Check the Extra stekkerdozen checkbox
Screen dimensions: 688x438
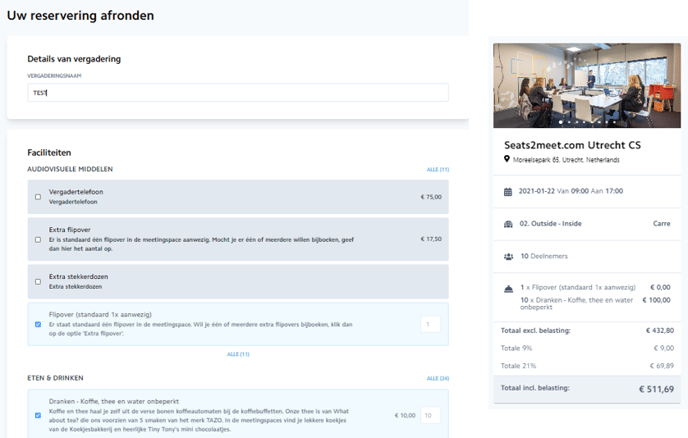[38, 282]
